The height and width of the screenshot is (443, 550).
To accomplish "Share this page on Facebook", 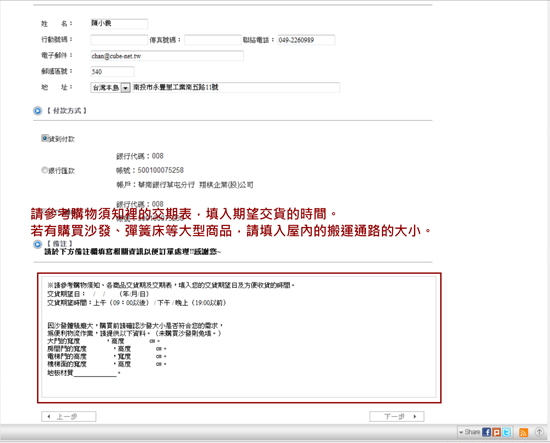I will [x=486, y=432].
